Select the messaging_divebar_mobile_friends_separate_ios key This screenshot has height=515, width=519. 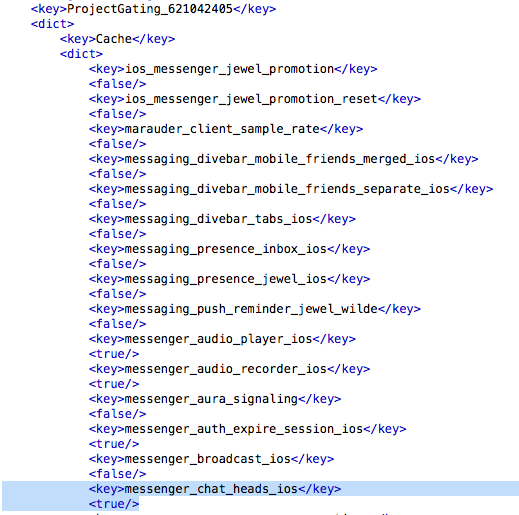(x=291, y=189)
